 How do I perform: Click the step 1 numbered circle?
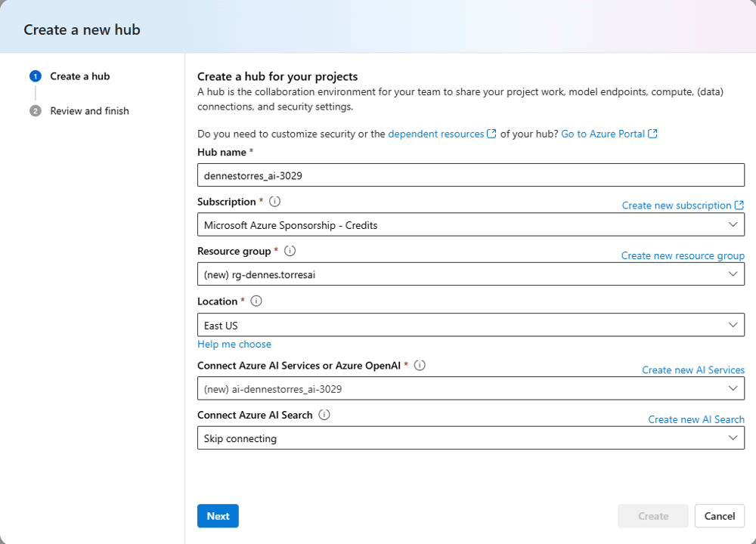point(36,76)
